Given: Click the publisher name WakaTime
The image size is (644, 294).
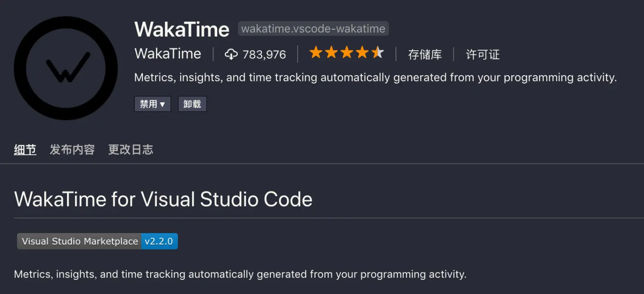Looking at the screenshot, I should click(167, 54).
